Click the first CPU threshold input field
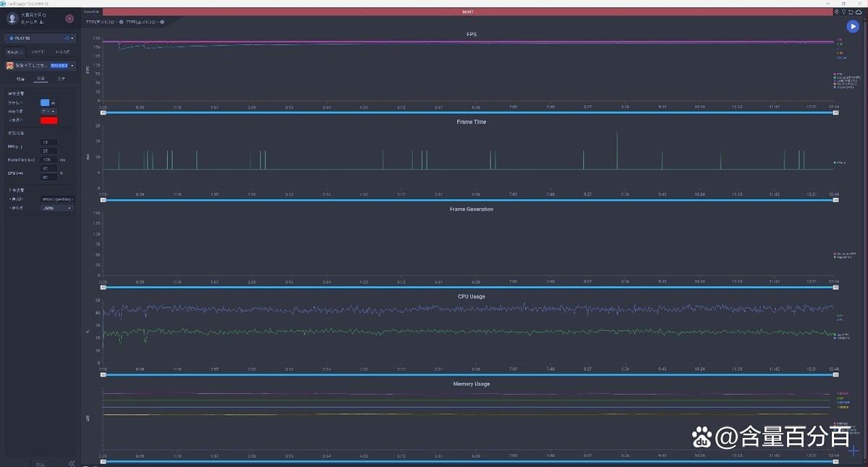The height and width of the screenshot is (467, 868). (x=49, y=168)
